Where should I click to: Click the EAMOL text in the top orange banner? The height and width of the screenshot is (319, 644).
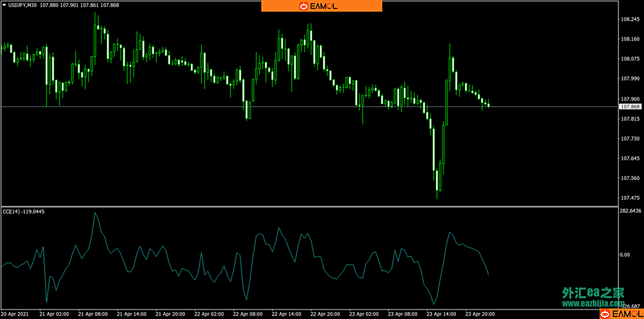click(324, 6)
